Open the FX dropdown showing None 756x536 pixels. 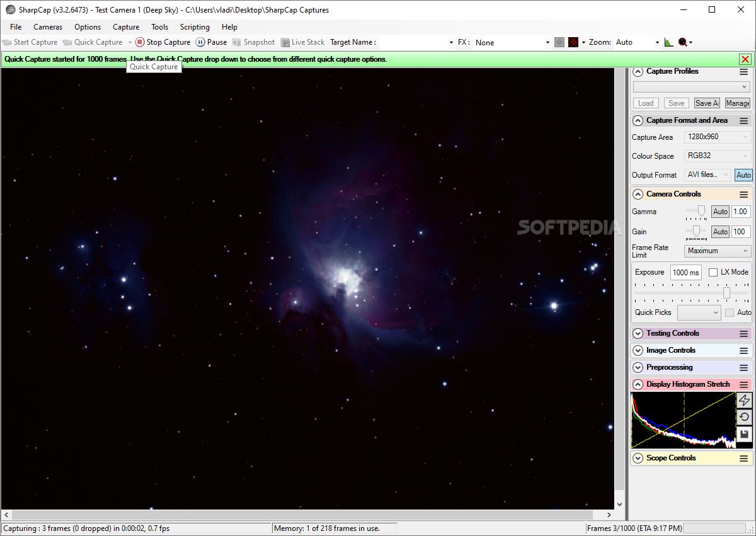point(512,42)
